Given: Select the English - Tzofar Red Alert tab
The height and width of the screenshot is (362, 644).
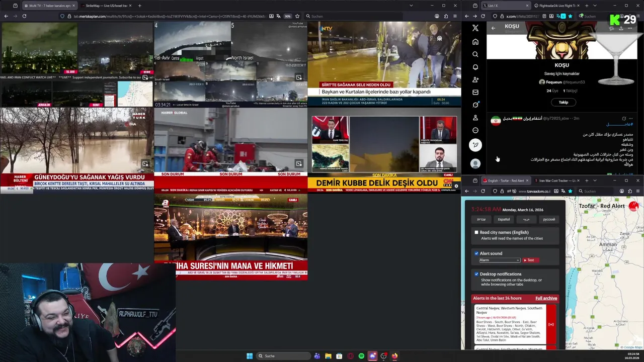Looking at the screenshot, I should coord(505,180).
